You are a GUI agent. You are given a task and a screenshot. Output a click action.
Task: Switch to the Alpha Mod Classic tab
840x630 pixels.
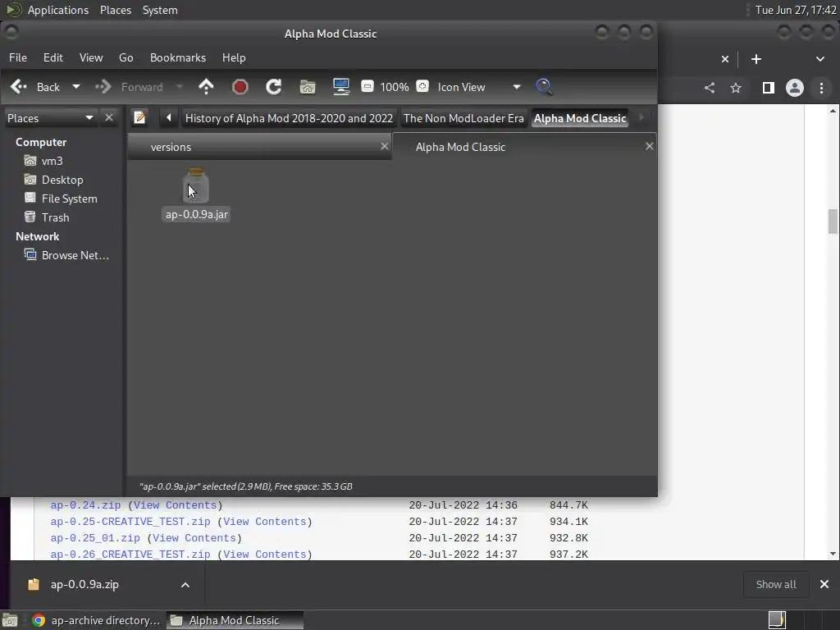[524, 147]
